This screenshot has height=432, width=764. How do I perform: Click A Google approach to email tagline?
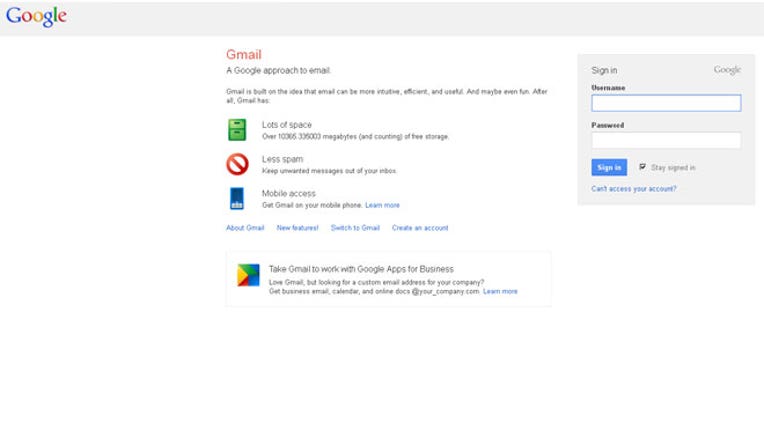(x=278, y=70)
